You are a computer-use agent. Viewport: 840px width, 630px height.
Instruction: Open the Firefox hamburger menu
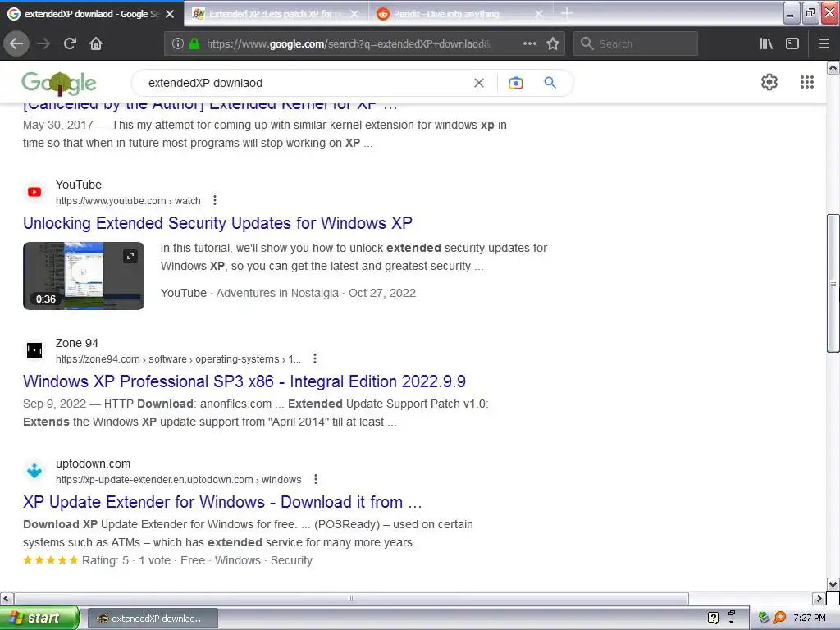click(824, 43)
